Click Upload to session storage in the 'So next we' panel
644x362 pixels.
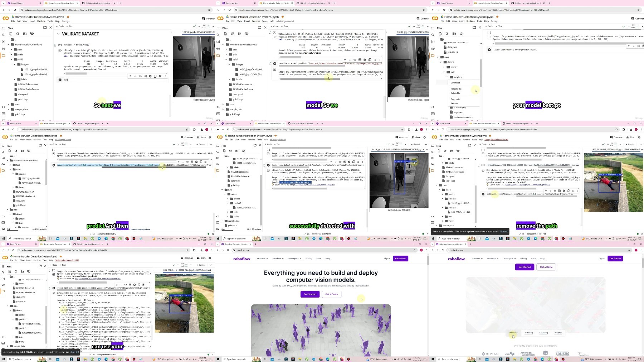click(11, 34)
